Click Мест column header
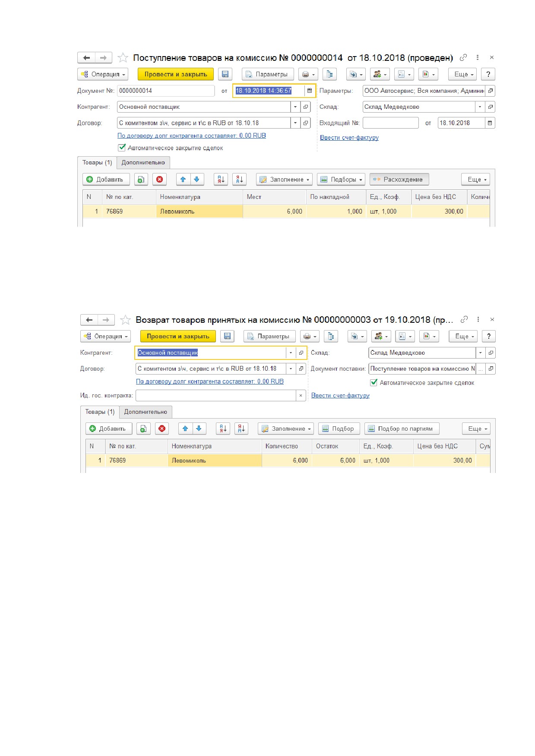Viewport: 535px width, 756px height. coord(274,197)
